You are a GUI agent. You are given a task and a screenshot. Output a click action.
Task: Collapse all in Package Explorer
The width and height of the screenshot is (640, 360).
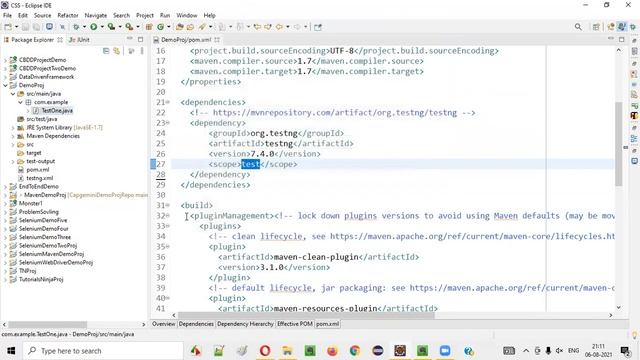(x=106, y=51)
